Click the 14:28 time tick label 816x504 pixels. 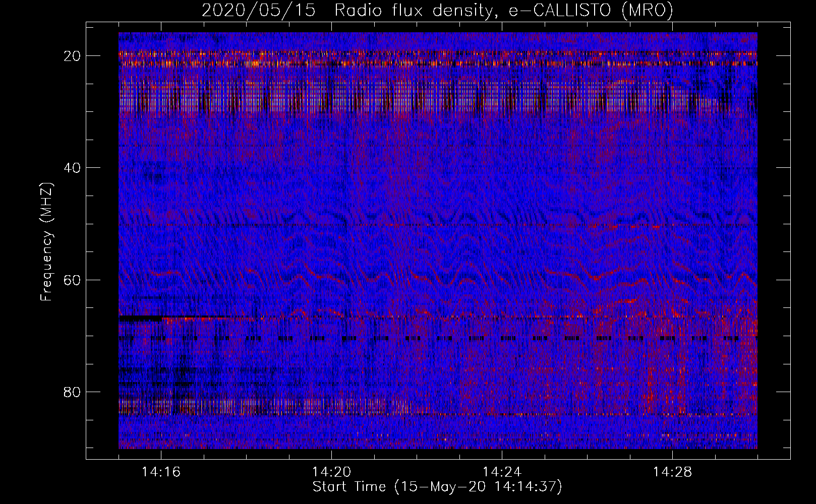pyautogui.click(x=672, y=472)
